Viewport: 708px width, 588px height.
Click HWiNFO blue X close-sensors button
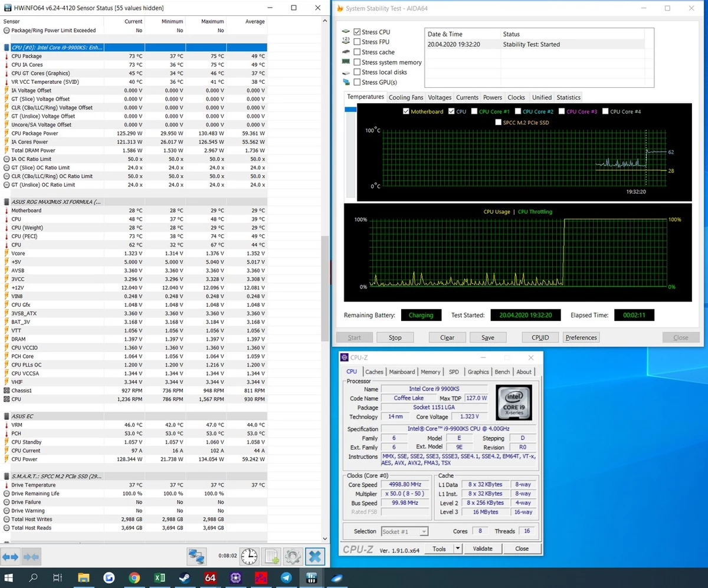(x=315, y=556)
